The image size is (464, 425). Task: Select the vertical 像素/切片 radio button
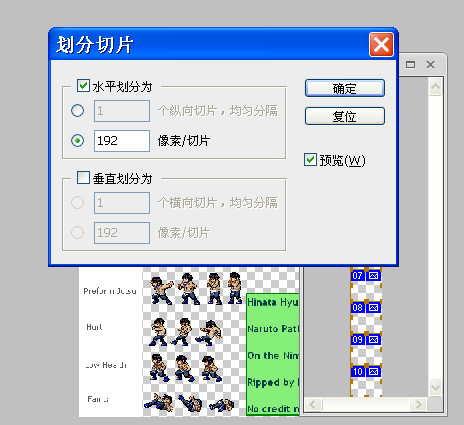(77, 232)
